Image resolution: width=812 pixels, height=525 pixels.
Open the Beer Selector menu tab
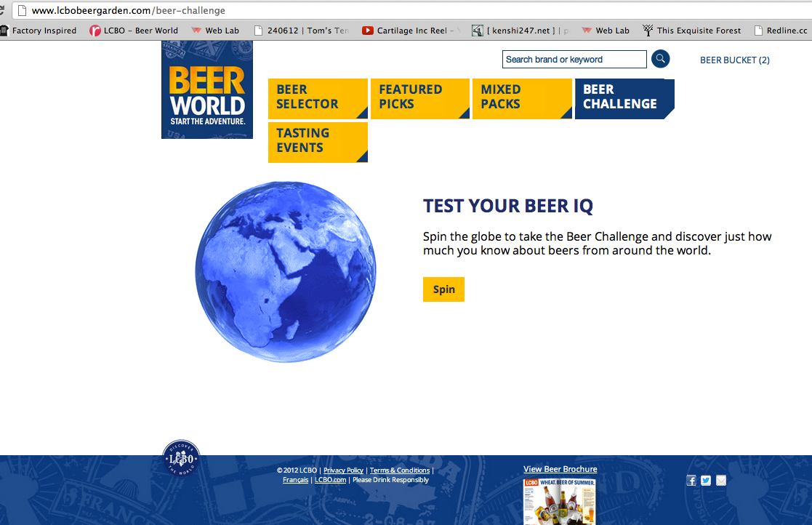(x=318, y=99)
